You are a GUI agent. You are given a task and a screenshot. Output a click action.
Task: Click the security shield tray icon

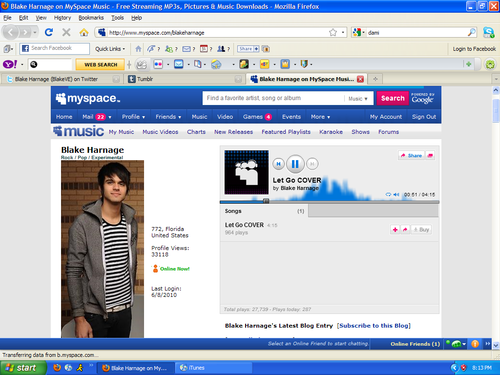click(463, 368)
